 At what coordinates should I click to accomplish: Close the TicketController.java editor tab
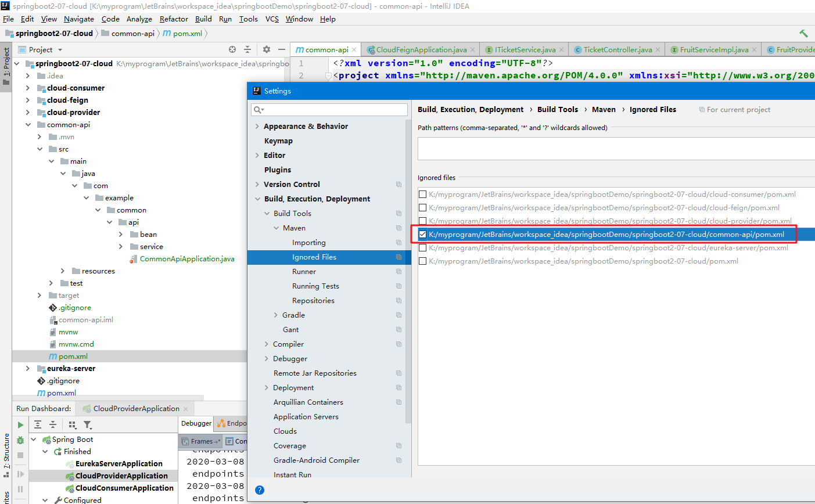click(658, 50)
